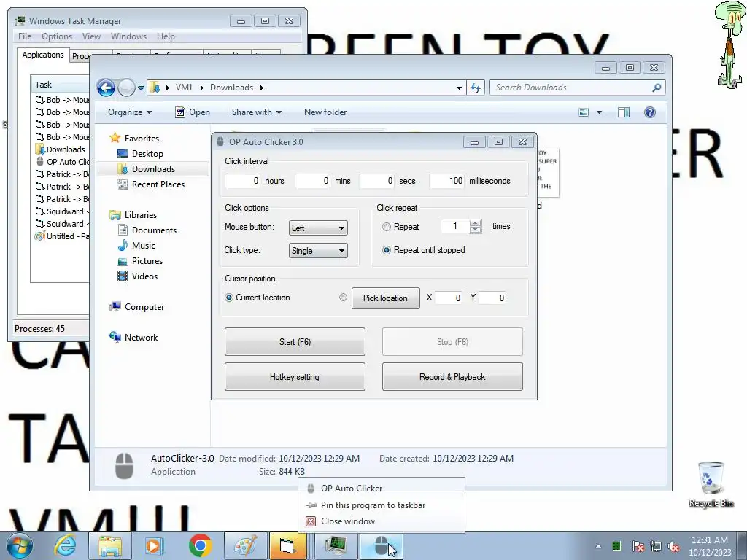Open the Share with dropdown
This screenshot has height=560, width=747.
click(256, 112)
